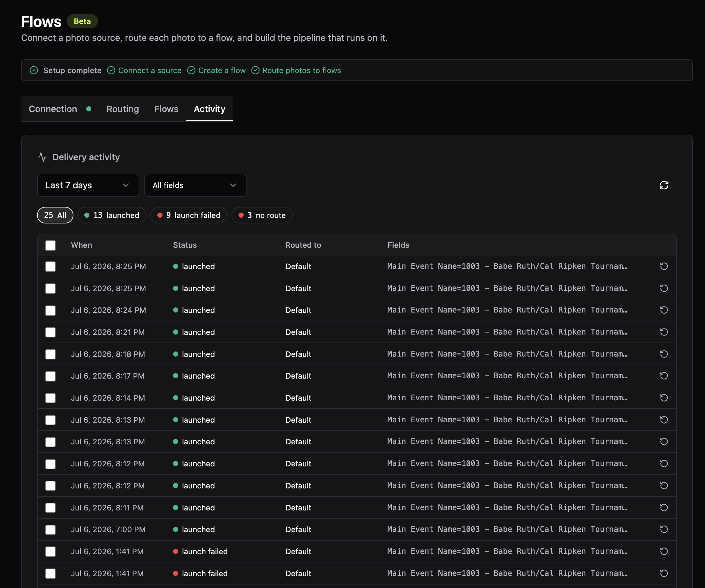Click the Routed to column header

(303, 245)
